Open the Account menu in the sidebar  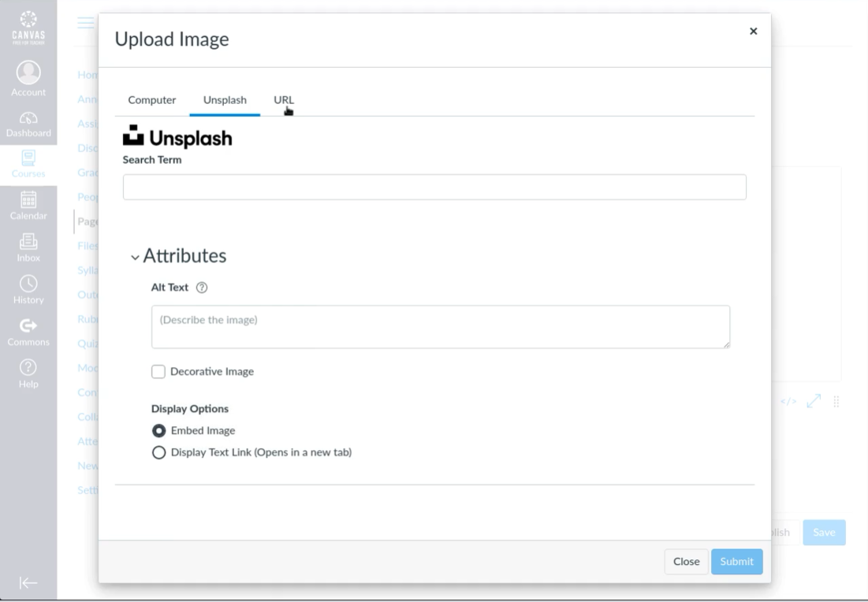tap(28, 79)
